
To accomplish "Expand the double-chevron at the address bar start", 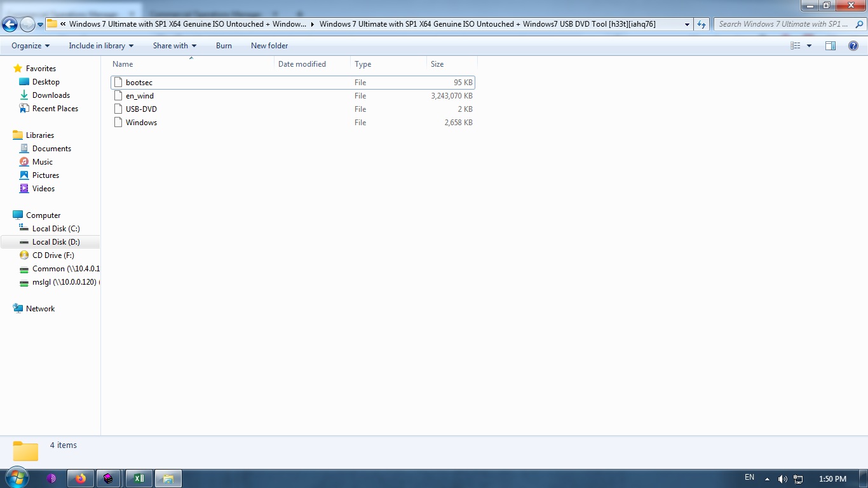I will click(x=64, y=24).
